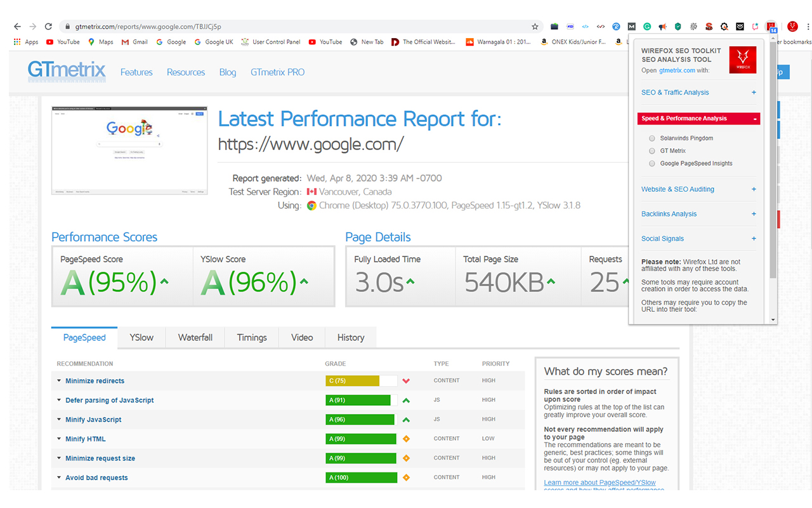Expand the Social Signals section
The width and height of the screenshot is (812, 508).
pyautogui.click(x=698, y=239)
